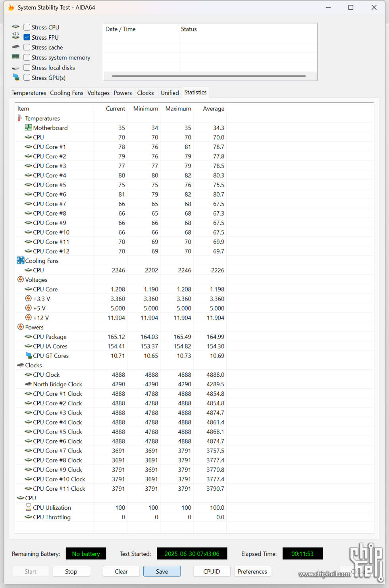The height and width of the screenshot is (588, 389).
Task: Click the Stop button
Action: click(71, 571)
